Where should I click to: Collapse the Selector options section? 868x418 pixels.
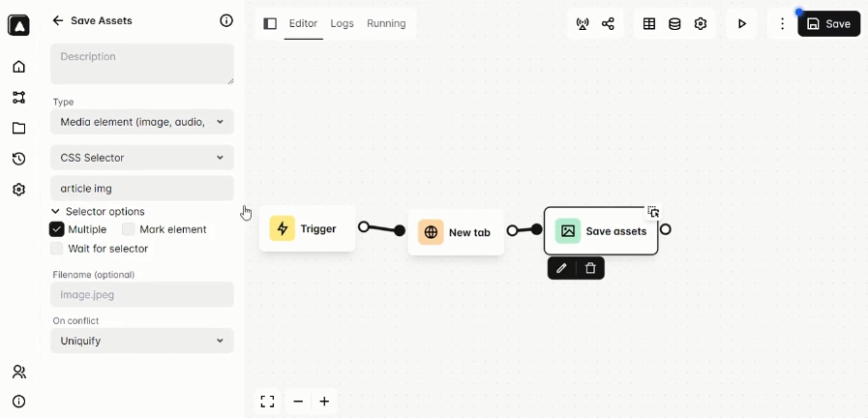[x=98, y=211]
